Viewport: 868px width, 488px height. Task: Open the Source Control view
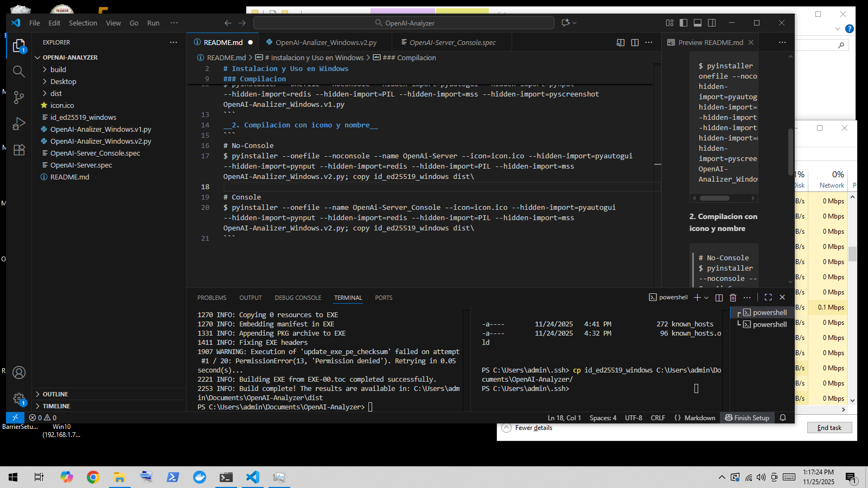coord(19,98)
